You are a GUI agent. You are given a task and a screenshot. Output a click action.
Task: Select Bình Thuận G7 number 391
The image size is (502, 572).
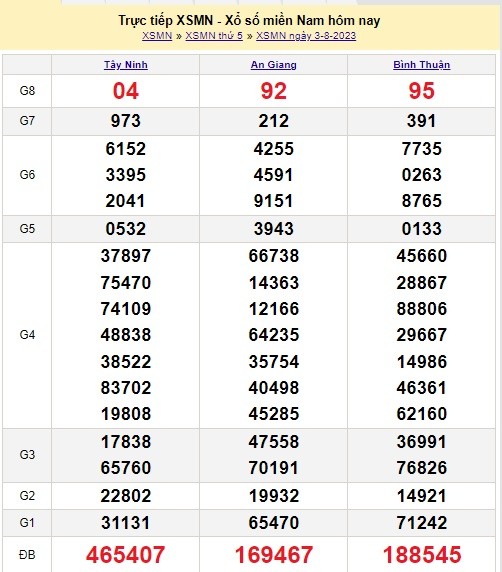point(422,121)
